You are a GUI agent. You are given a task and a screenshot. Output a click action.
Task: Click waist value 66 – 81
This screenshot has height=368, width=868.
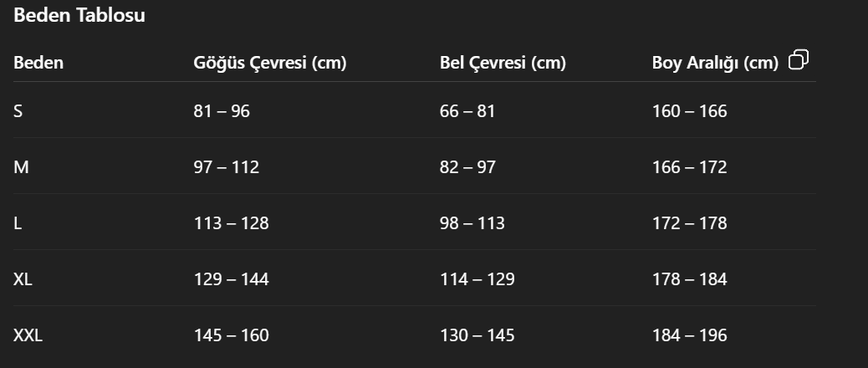click(x=467, y=111)
